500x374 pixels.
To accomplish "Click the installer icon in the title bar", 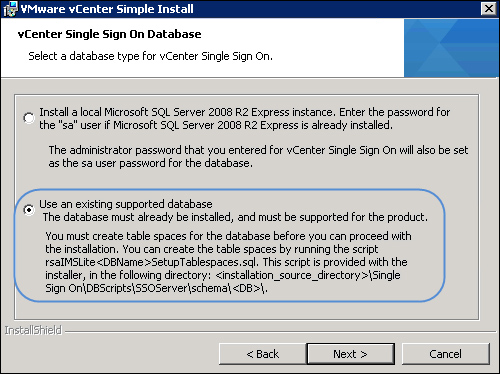I will [x=10, y=9].
